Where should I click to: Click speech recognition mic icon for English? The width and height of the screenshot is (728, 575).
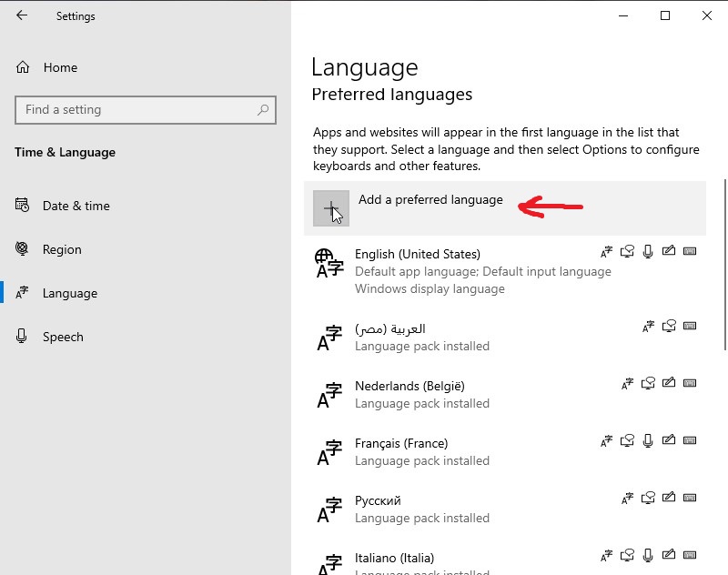(x=648, y=251)
